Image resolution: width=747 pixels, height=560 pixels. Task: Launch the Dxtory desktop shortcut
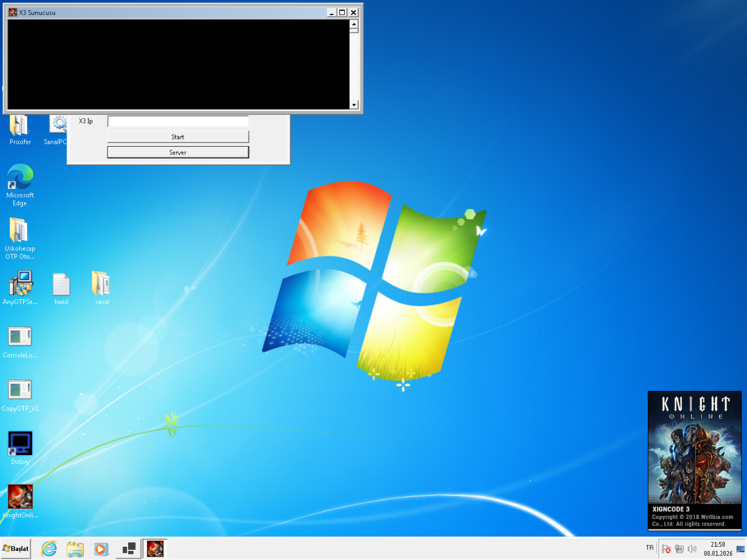point(20,448)
